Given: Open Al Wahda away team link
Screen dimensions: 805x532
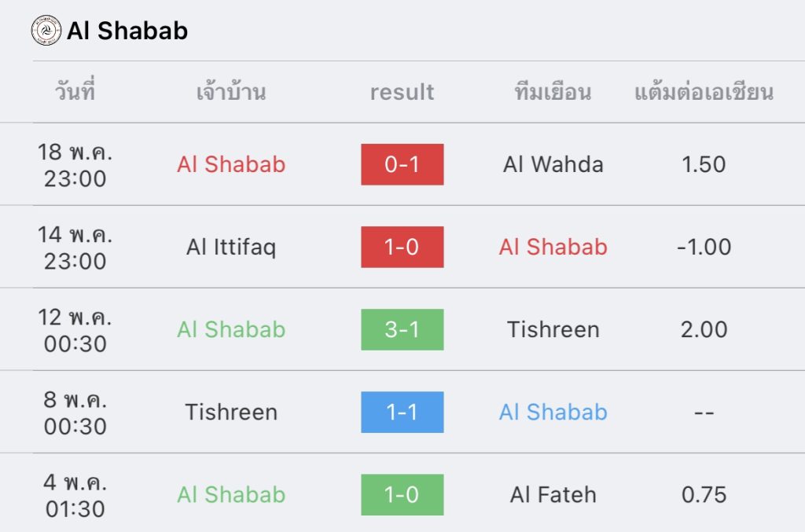Looking at the screenshot, I should [x=553, y=165].
